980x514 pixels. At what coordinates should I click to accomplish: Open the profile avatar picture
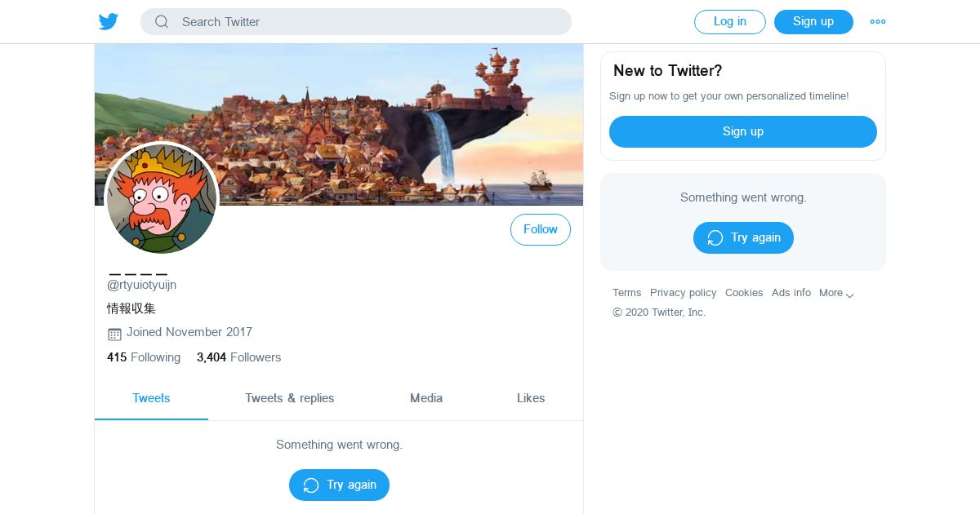pyautogui.click(x=162, y=198)
